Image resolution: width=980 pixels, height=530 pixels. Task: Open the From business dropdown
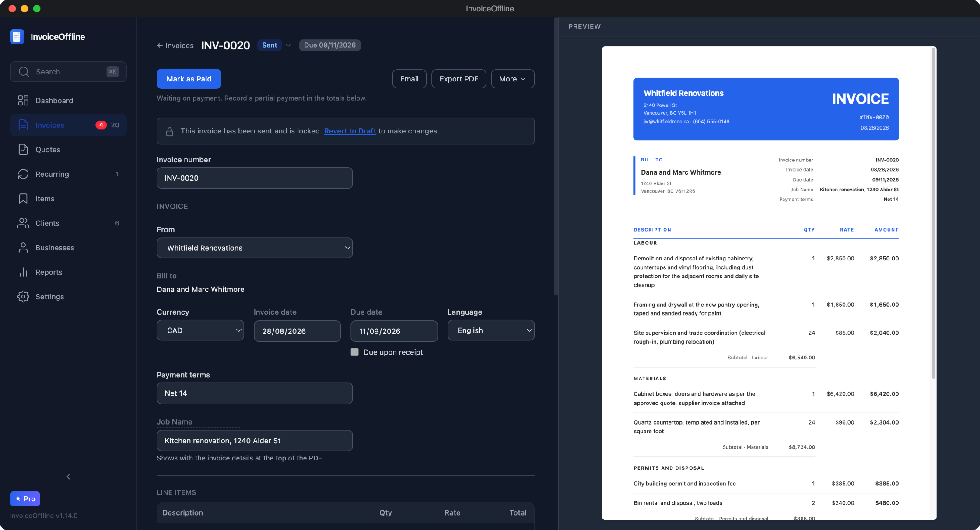tap(255, 248)
